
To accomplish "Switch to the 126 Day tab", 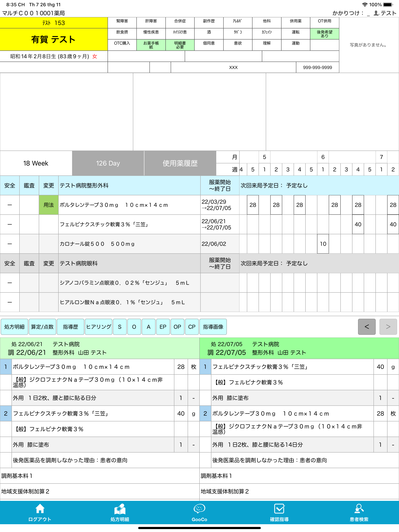I will click(108, 163).
